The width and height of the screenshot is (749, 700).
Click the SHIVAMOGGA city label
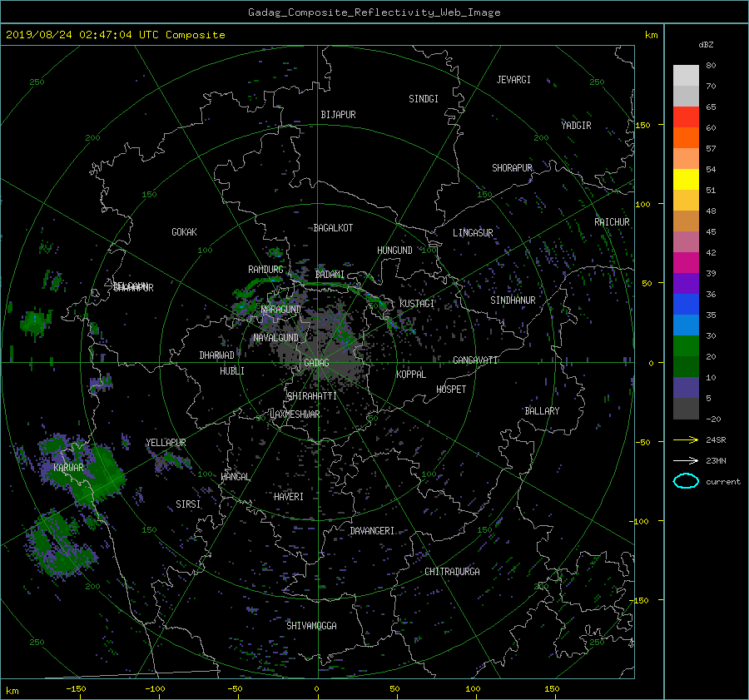point(311,625)
